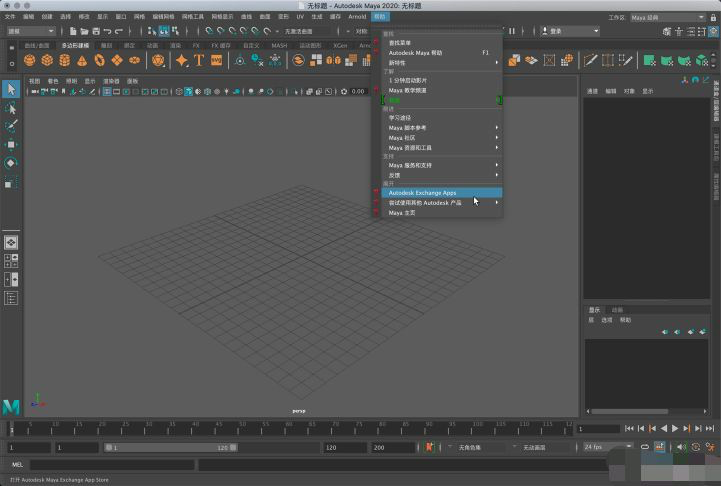Screen dimensions: 721x486
Task: Activate the Scale tool
Action: (x=11, y=183)
